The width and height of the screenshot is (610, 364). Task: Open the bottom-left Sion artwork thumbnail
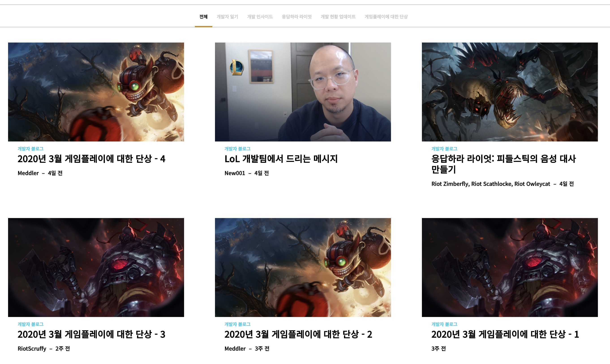96,267
